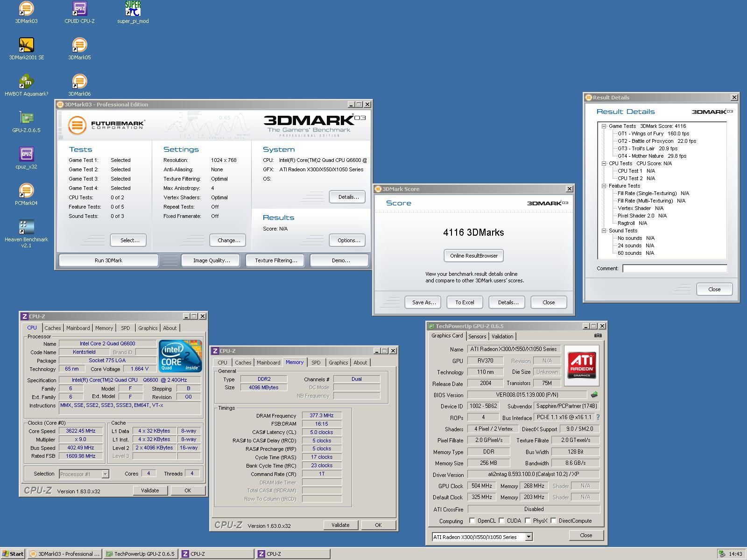Click the BIOS save chip icon in GPU-Z
The width and height of the screenshot is (747, 560).
pyautogui.click(x=594, y=395)
